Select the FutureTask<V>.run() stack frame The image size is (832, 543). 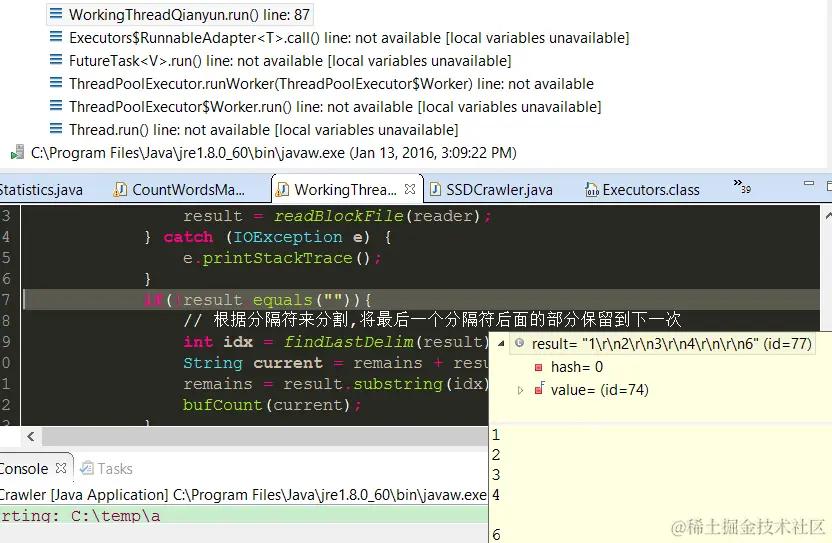click(x=290, y=61)
